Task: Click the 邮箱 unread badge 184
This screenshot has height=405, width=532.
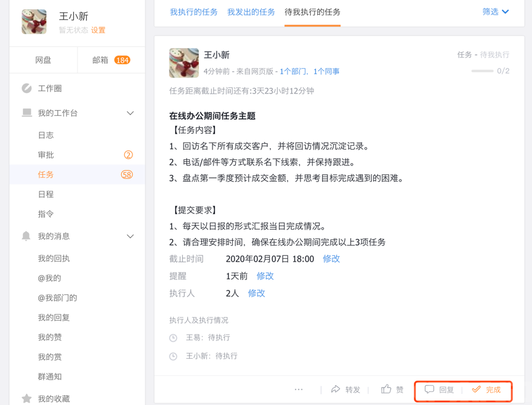Action: (122, 60)
